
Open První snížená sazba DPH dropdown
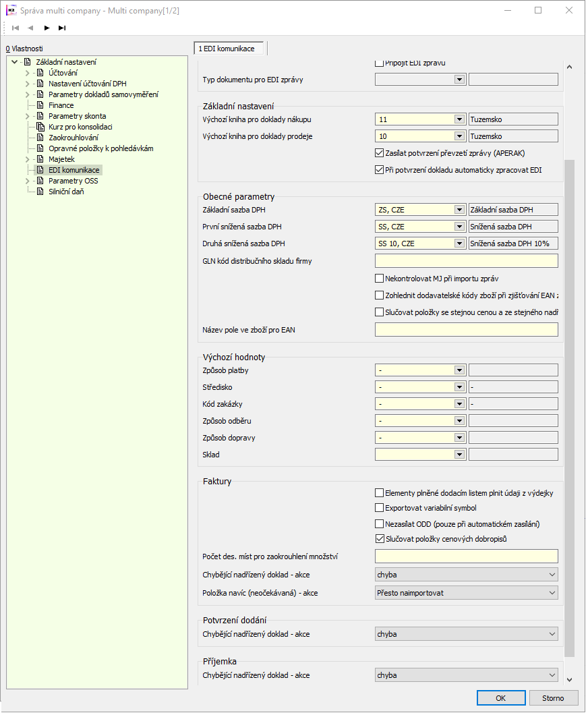[x=459, y=227]
